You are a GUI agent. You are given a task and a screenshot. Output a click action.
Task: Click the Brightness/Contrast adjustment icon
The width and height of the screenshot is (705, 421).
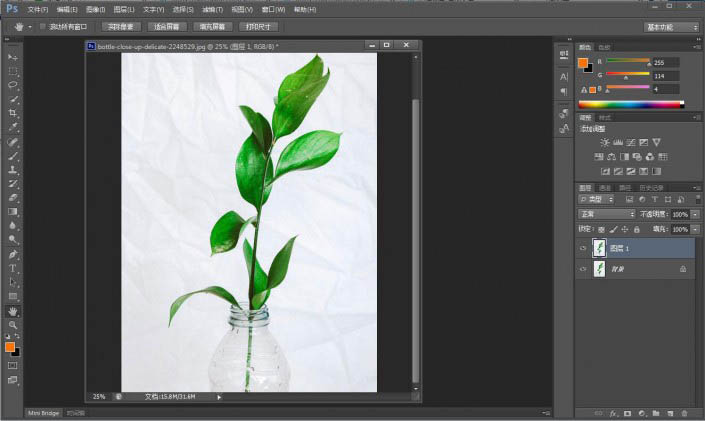click(604, 143)
